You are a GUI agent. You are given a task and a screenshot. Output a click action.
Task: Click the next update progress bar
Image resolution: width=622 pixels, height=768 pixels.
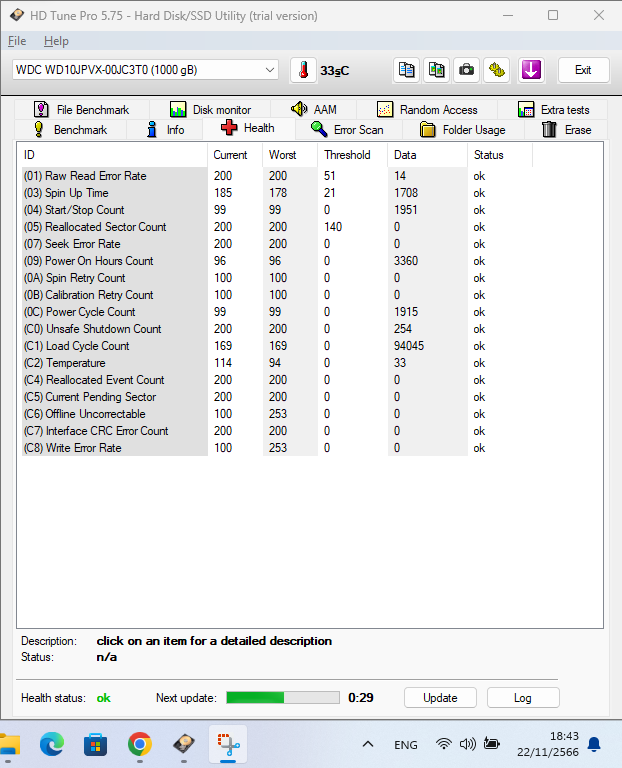pos(283,697)
